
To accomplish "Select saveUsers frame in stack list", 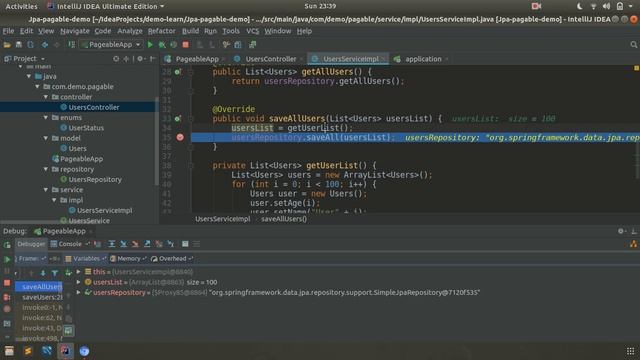I will (42, 297).
